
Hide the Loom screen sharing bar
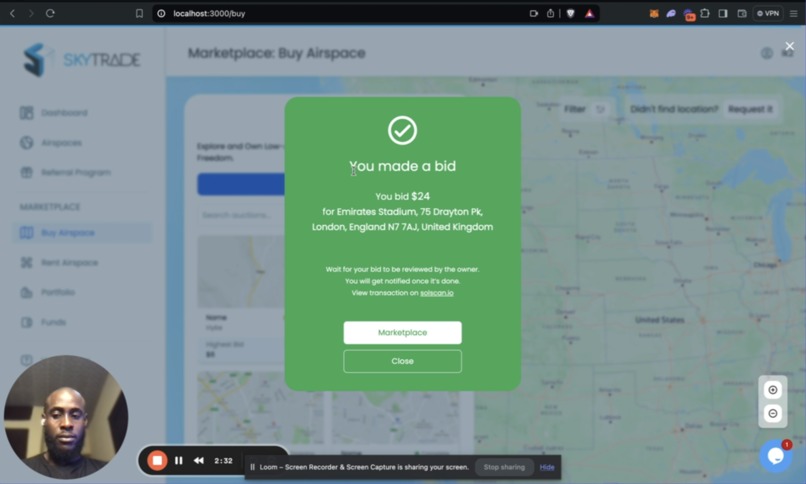[547, 467]
